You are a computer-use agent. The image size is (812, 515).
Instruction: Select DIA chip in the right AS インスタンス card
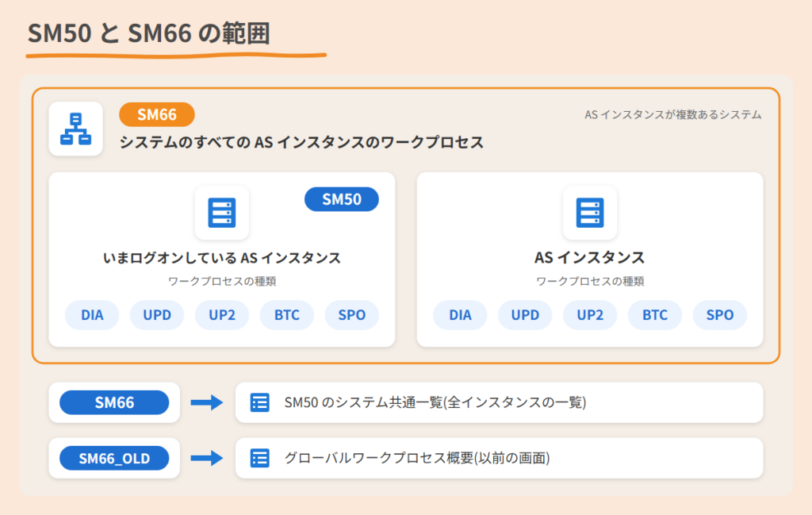point(461,315)
